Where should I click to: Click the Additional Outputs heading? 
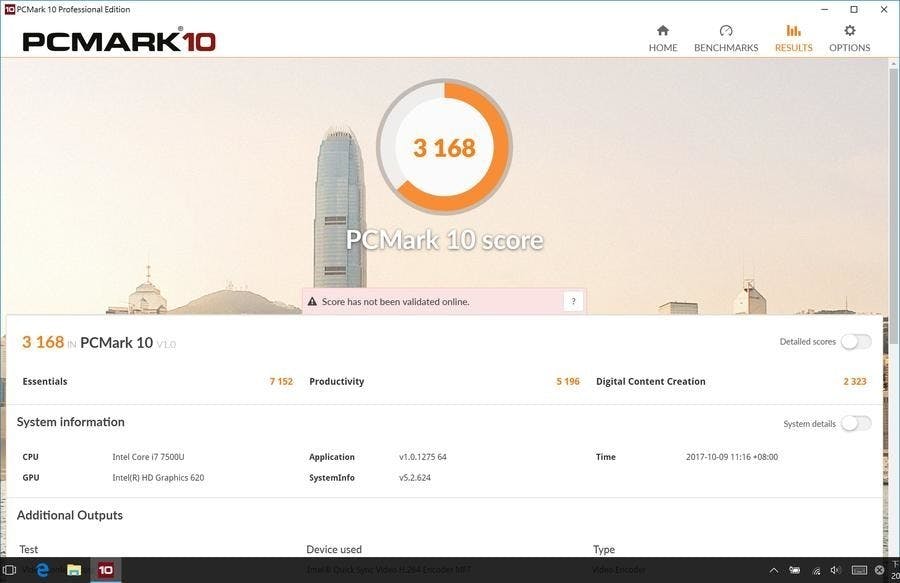pyautogui.click(x=69, y=515)
